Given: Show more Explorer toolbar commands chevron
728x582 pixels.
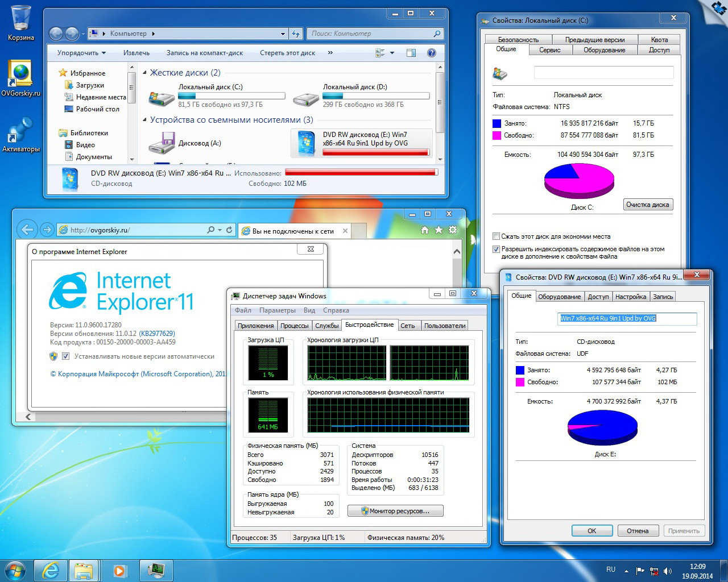Looking at the screenshot, I should (330, 53).
